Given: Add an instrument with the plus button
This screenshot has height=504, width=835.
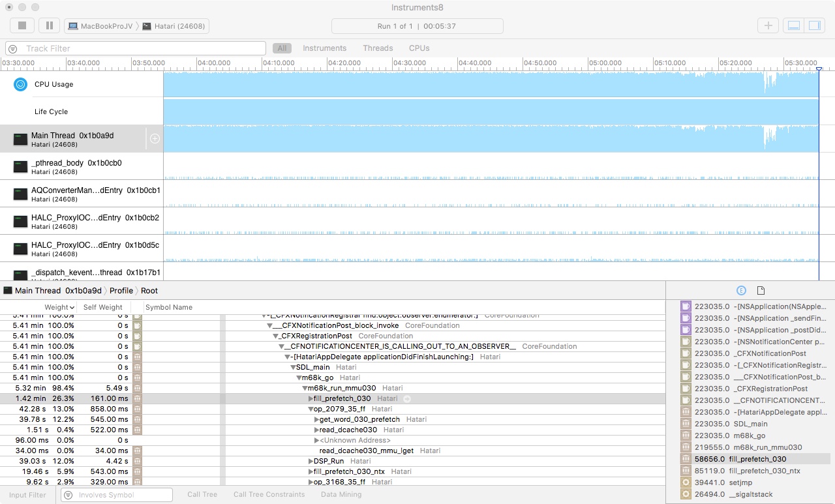Looking at the screenshot, I should coord(768,26).
